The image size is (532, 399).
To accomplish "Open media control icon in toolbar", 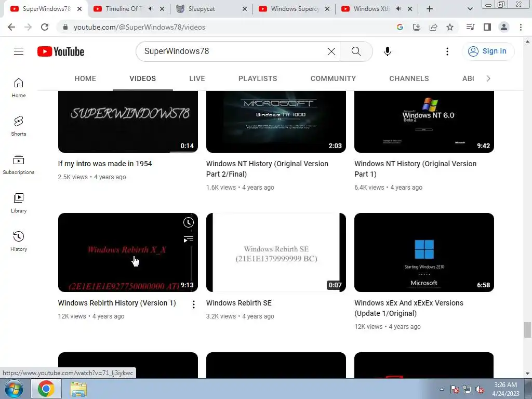I will pyautogui.click(x=470, y=27).
